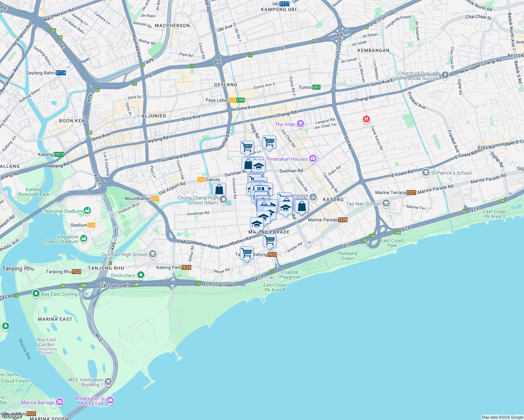Click the red hospital H marker
524x420 pixels.
pyautogui.click(x=366, y=119)
